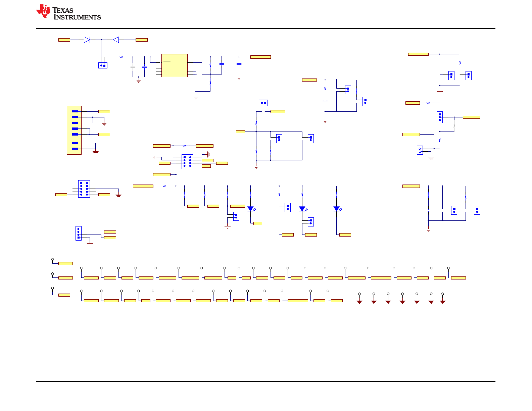Select the vertical three-pin jumper header
532x411 pixels.
coord(440,117)
